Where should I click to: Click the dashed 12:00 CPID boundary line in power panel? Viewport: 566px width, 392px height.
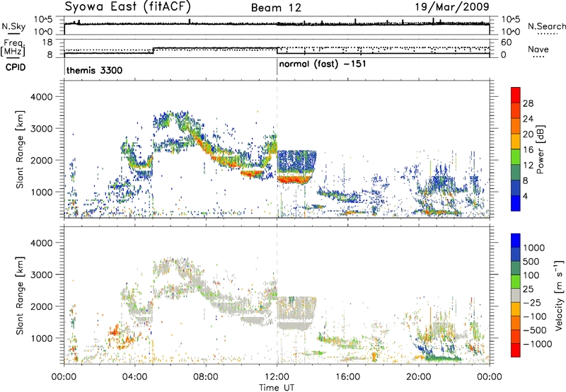[277, 149]
